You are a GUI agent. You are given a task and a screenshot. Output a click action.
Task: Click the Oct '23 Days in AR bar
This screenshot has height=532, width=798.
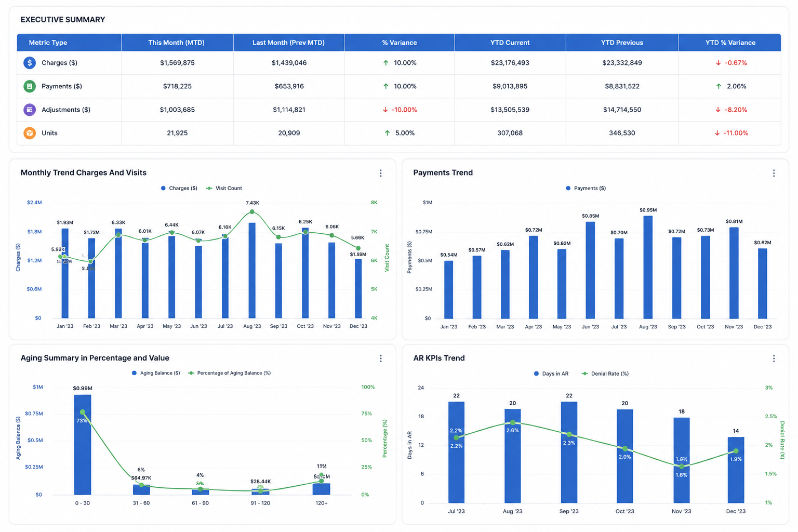[624, 456]
